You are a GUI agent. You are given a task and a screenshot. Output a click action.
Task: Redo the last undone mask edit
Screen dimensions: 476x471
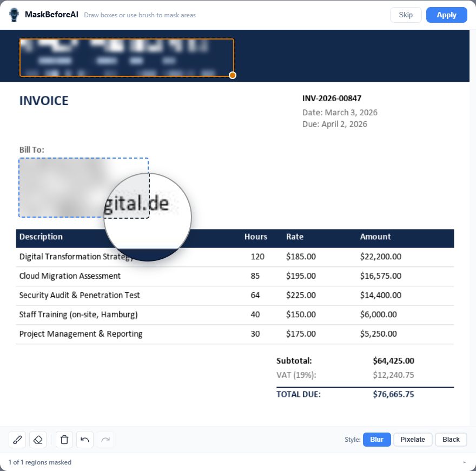pyautogui.click(x=105, y=439)
